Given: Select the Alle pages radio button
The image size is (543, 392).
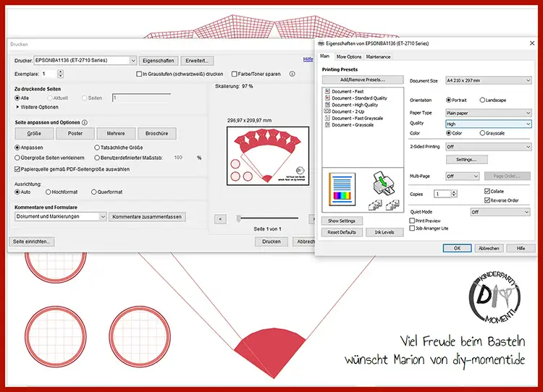Looking at the screenshot, I should coord(17,98).
